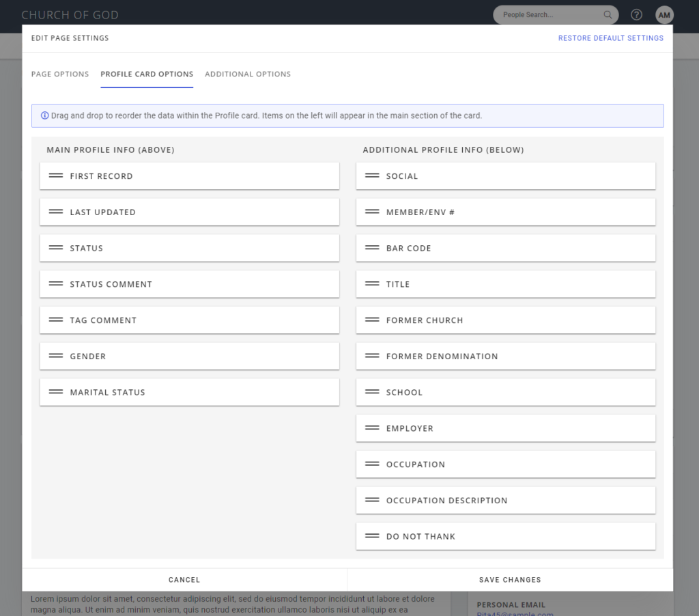Select the Bar Code text label
This screenshot has height=616, width=699.
click(408, 248)
